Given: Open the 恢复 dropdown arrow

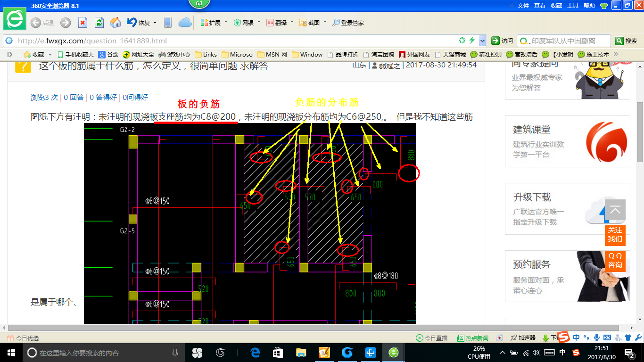Looking at the screenshot, I should coord(155,23).
